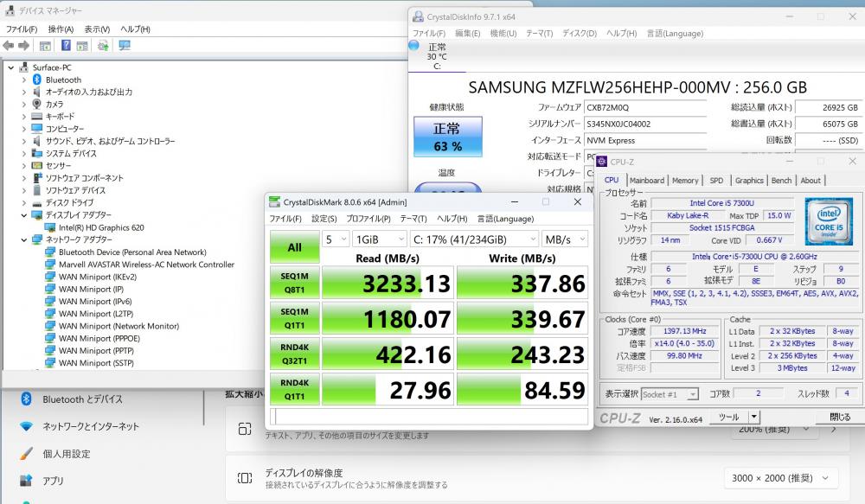
Task: Open プロファイル(P) menu in CrystalDiskMark
Action: tap(368, 219)
